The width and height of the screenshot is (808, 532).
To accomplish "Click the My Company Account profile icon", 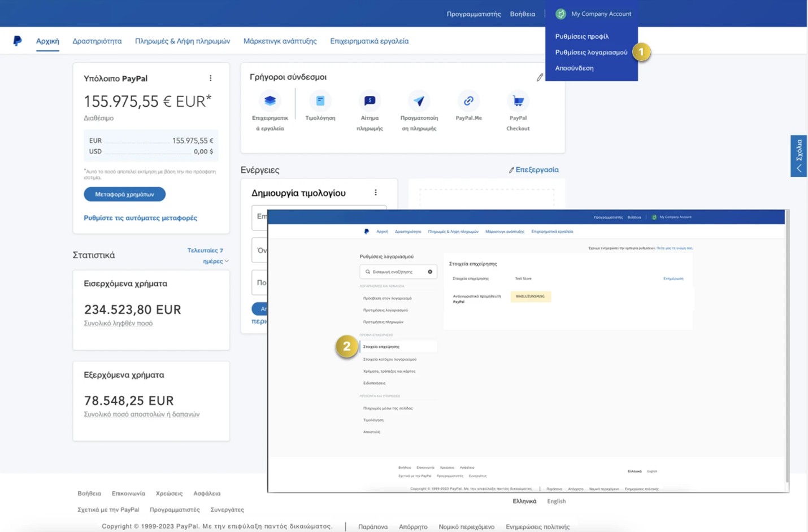I will 560,14.
